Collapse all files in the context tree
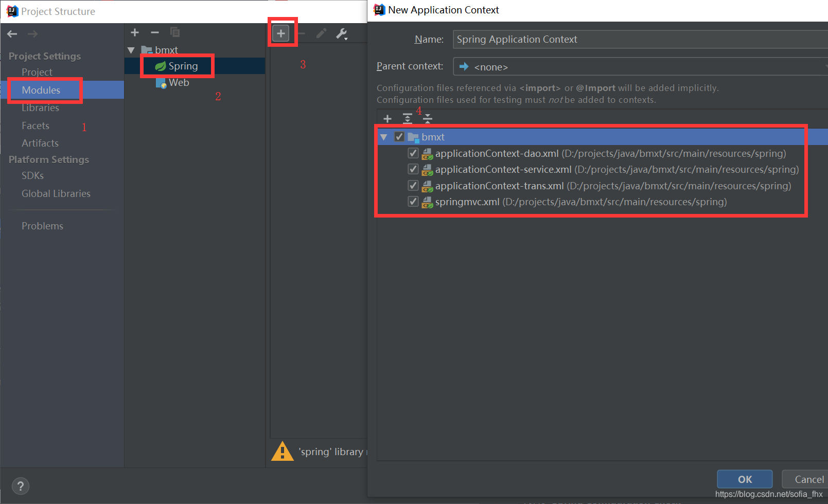The width and height of the screenshot is (828, 504). (428, 119)
